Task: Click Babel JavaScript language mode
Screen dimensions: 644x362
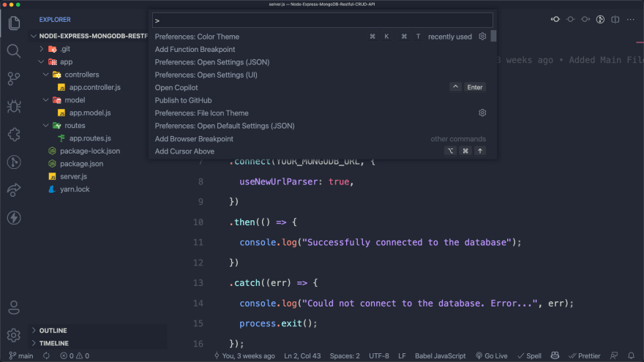Action: point(440,355)
